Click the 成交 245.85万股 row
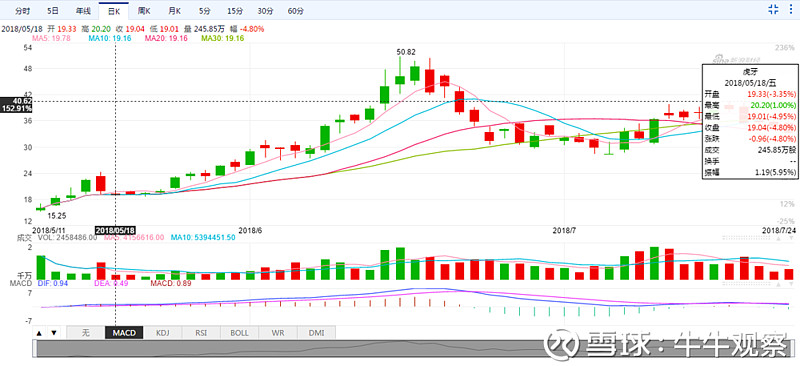 (x=750, y=150)
